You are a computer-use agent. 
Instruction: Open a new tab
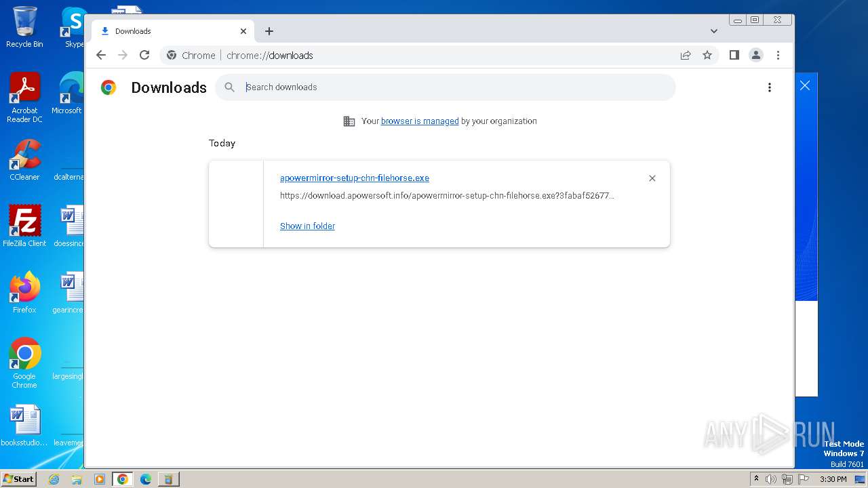pos(269,31)
